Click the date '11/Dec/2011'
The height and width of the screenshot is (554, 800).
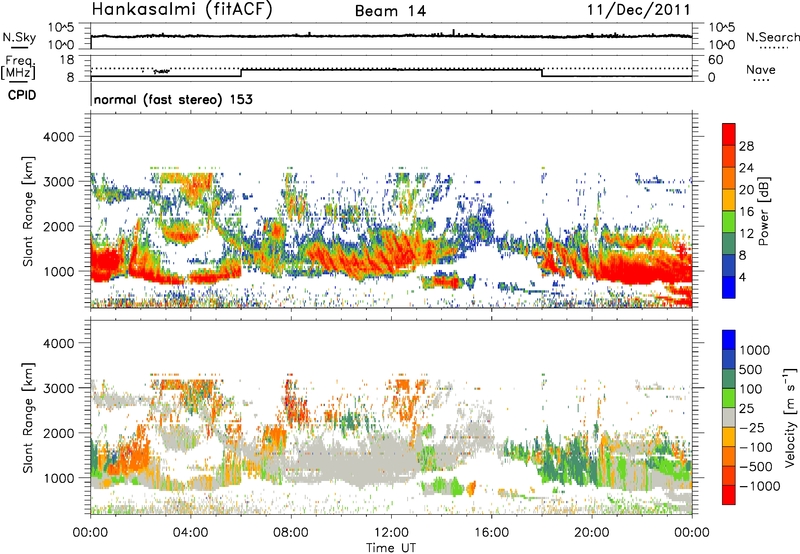tap(638, 9)
